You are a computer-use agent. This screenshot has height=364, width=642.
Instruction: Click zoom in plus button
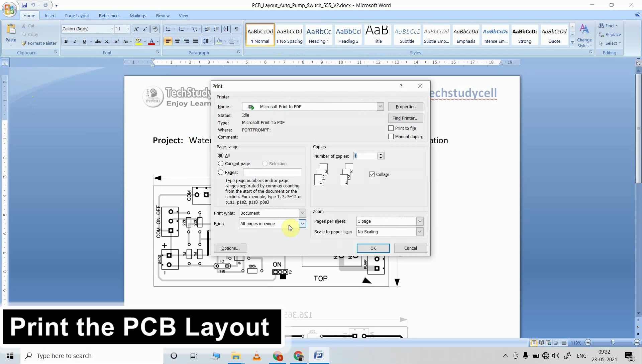637,343
